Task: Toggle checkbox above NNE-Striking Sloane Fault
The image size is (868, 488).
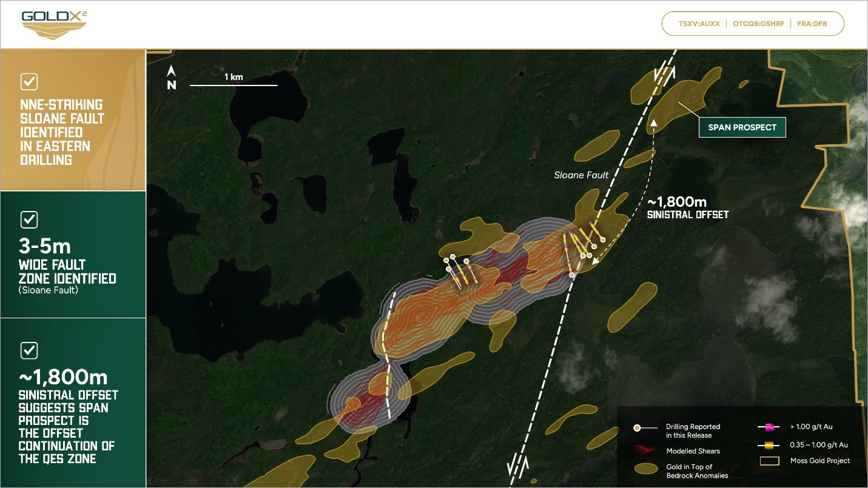Action: pyautogui.click(x=29, y=81)
